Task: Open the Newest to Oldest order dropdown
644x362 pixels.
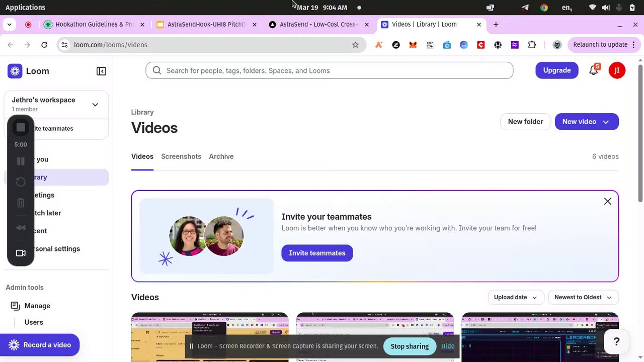Action: pyautogui.click(x=584, y=297)
